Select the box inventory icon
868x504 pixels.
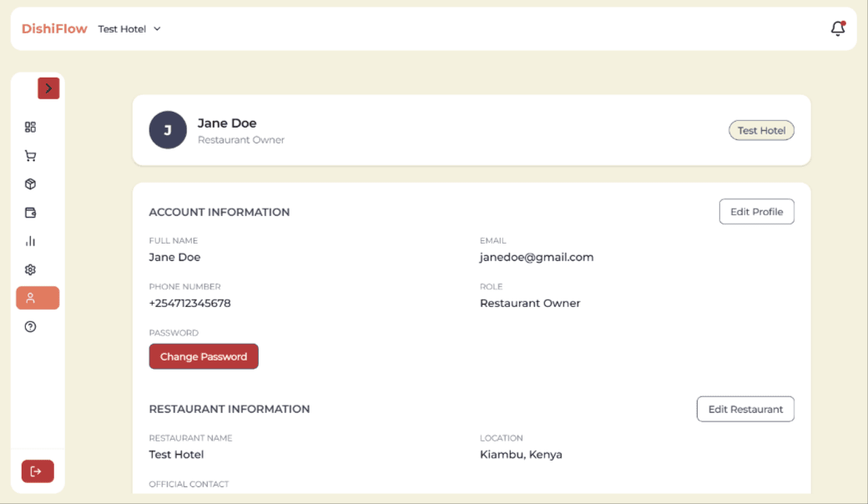pyautogui.click(x=31, y=184)
